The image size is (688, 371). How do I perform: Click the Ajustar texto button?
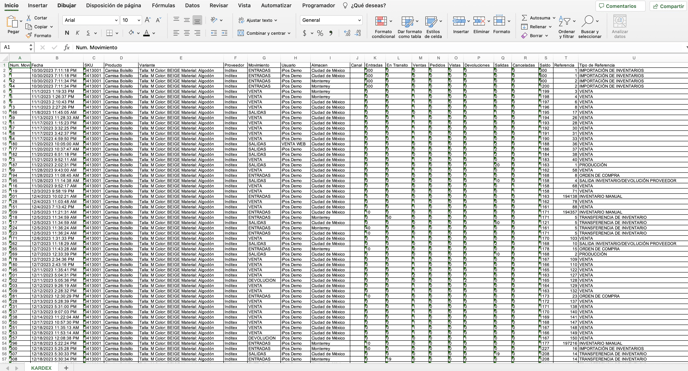pos(258,20)
